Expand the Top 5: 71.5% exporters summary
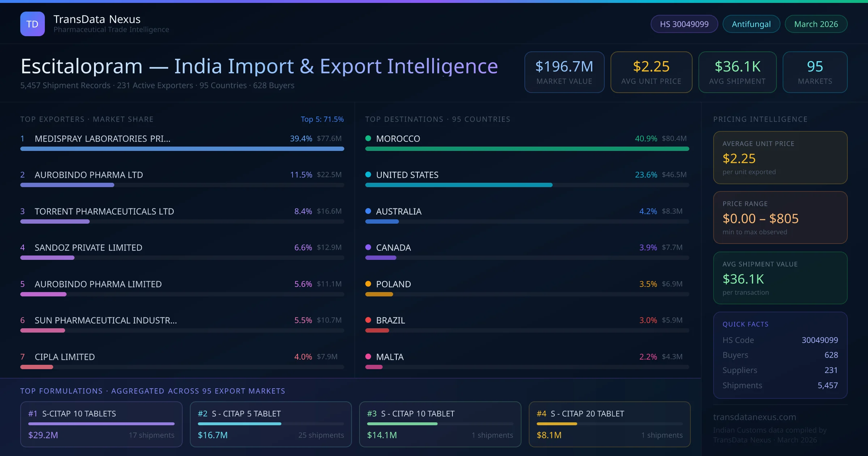 322,119
